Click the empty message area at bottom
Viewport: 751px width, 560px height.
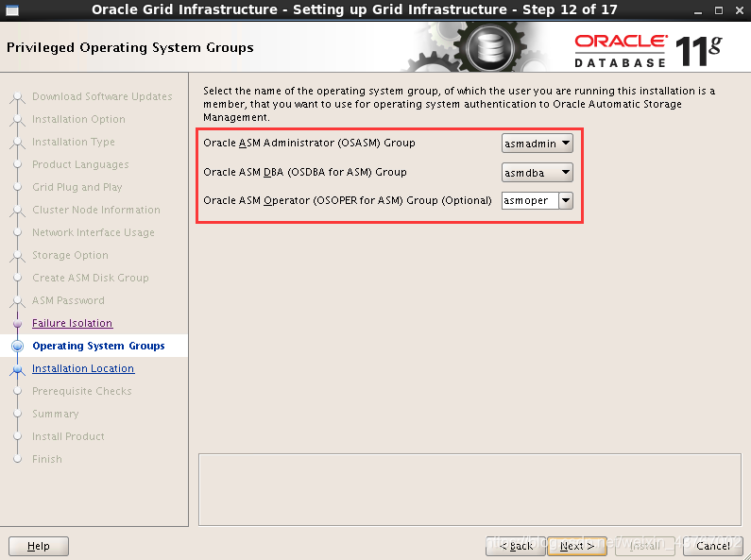(469, 489)
